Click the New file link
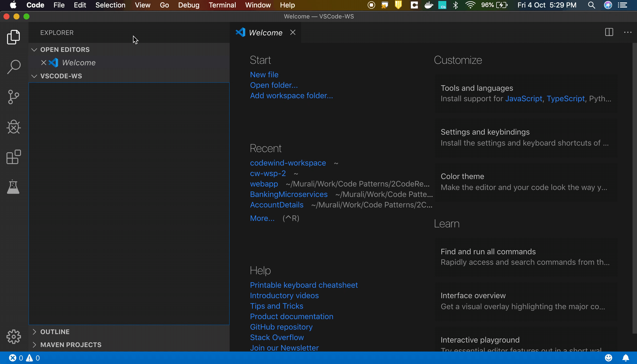The image size is (637, 364). [x=264, y=74]
